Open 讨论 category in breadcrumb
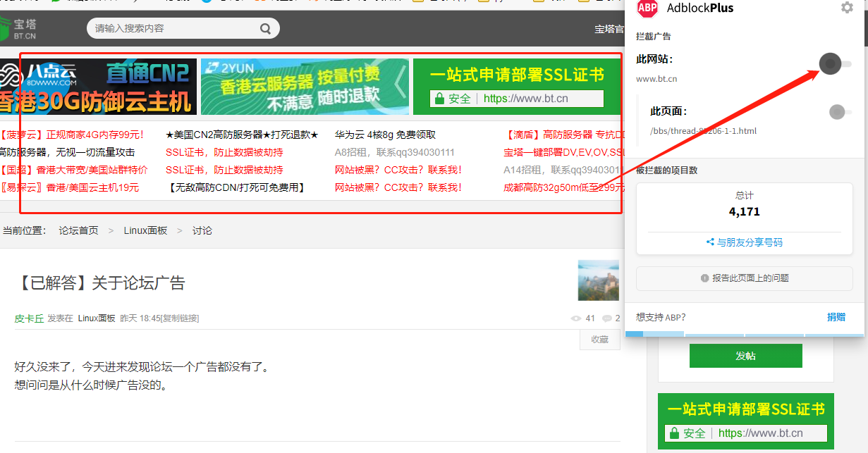 202,230
